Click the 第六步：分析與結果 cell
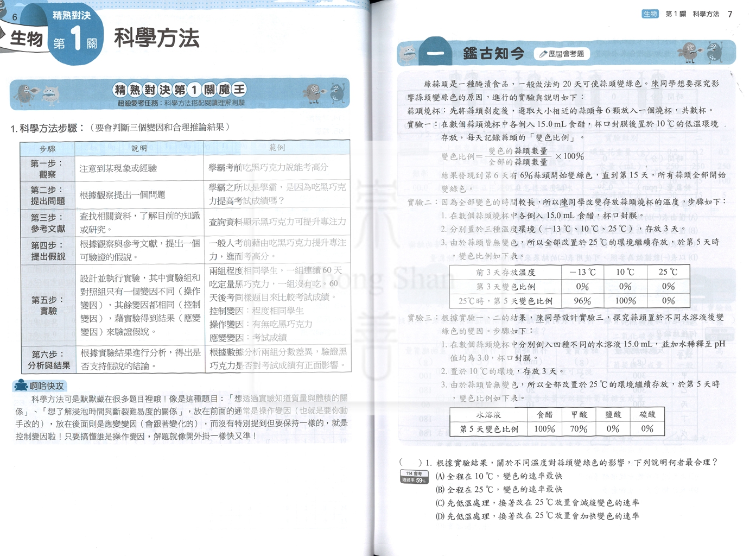The image size is (756, 556). click(x=48, y=359)
